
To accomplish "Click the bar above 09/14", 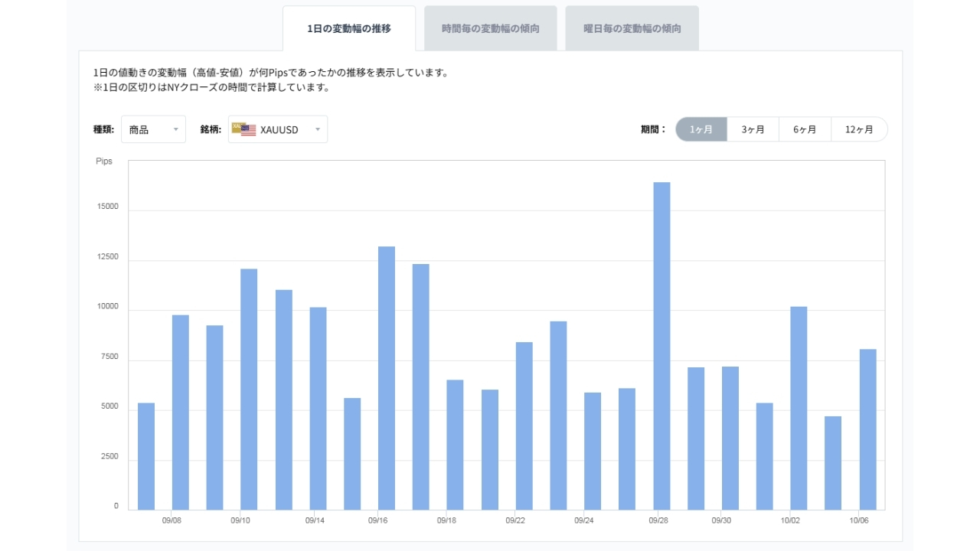I will pyautogui.click(x=318, y=409).
